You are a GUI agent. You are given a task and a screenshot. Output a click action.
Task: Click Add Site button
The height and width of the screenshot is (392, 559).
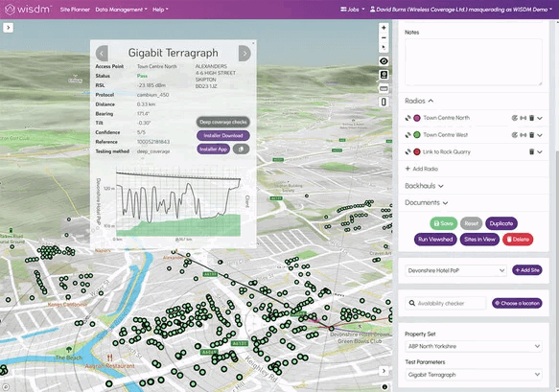click(x=527, y=270)
